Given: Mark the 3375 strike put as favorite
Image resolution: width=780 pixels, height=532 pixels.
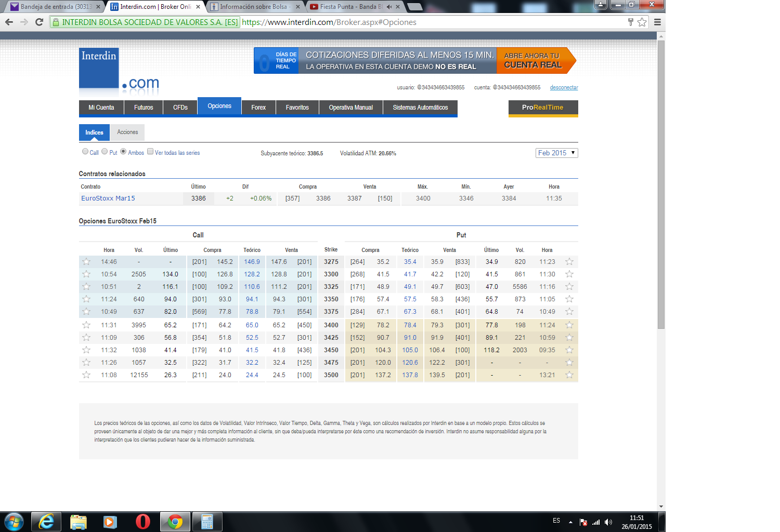Looking at the screenshot, I should tap(569, 312).
